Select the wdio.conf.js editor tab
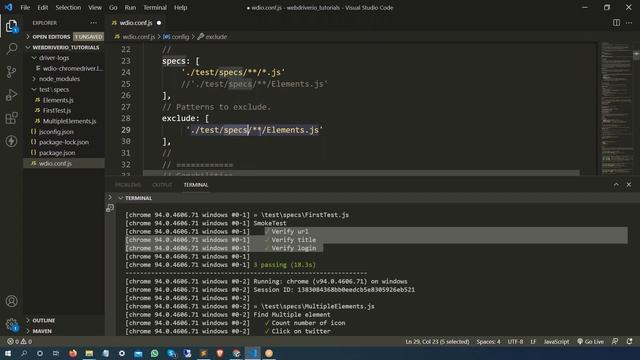 coord(136,23)
